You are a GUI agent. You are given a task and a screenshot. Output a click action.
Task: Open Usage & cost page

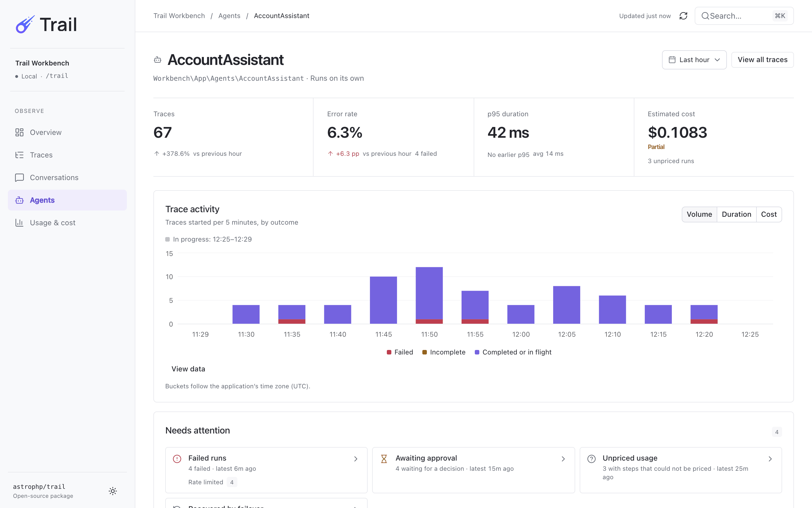click(x=67, y=223)
